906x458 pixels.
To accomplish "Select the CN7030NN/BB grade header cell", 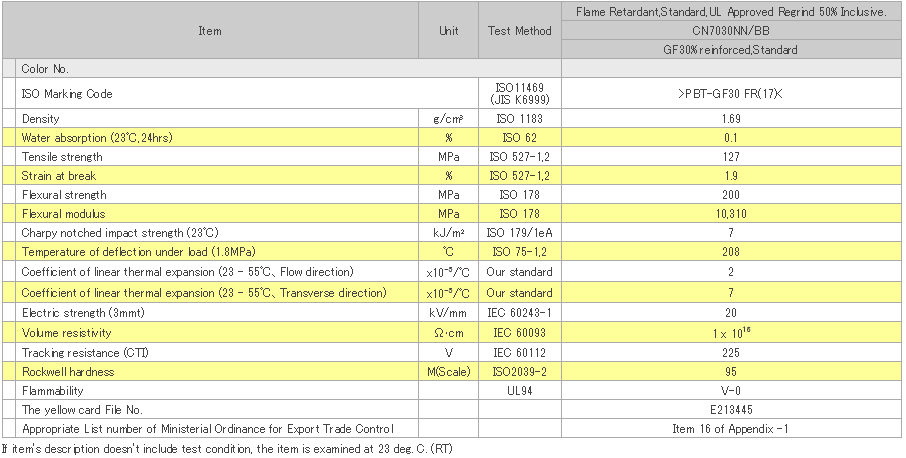I will coord(730,30).
